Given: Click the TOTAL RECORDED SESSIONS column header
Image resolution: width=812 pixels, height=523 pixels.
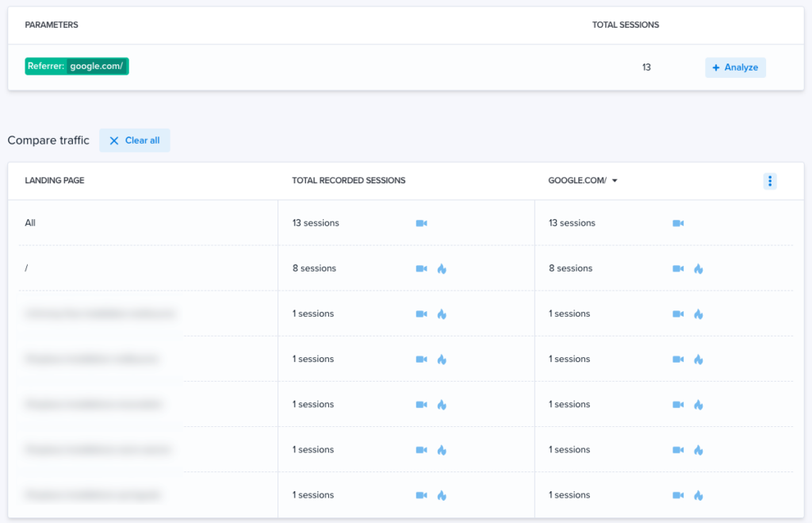Looking at the screenshot, I should (349, 180).
